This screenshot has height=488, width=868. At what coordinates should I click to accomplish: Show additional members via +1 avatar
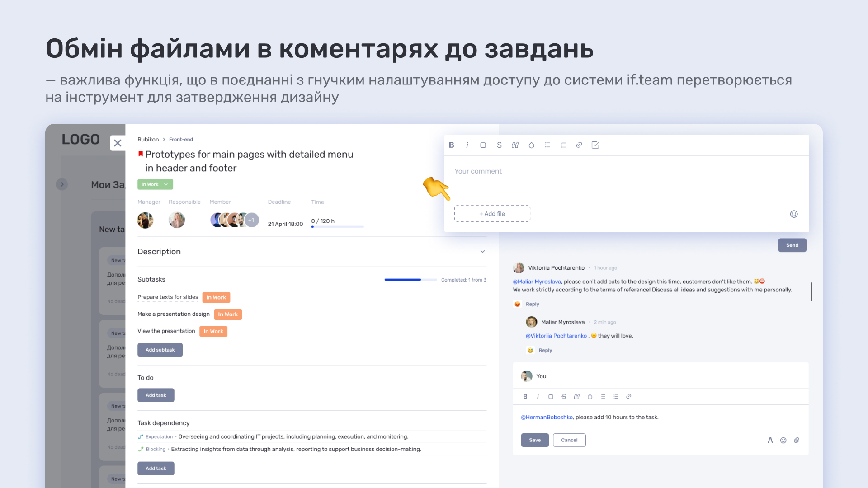point(252,220)
